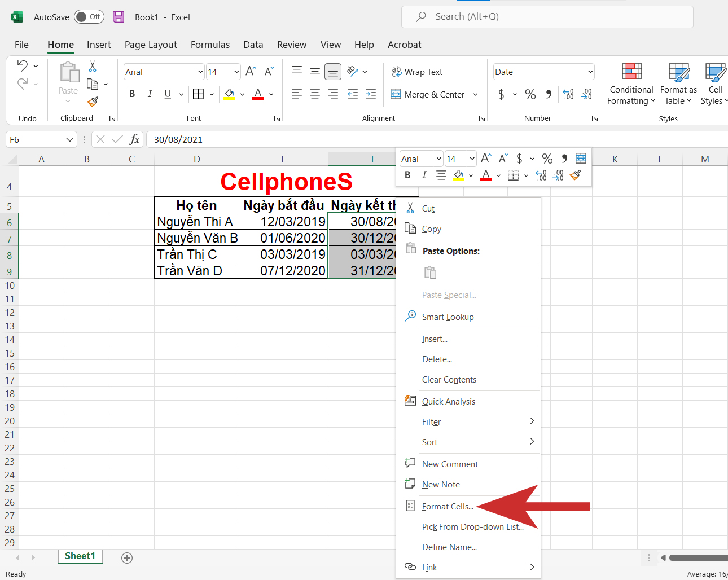Open the Formulas ribbon tab
728x580 pixels.
click(210, 45)
